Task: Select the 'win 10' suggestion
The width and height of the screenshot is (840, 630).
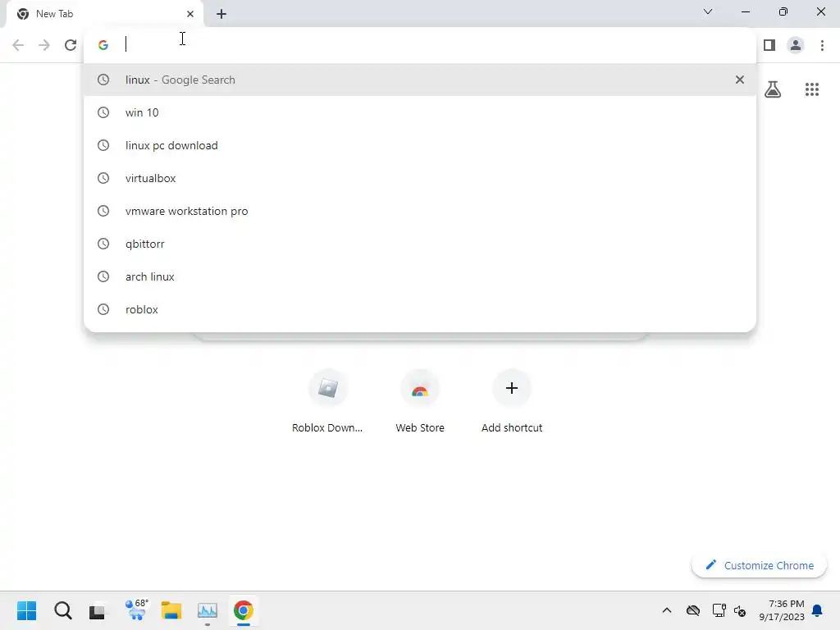Action: click(x=420, y=112)
